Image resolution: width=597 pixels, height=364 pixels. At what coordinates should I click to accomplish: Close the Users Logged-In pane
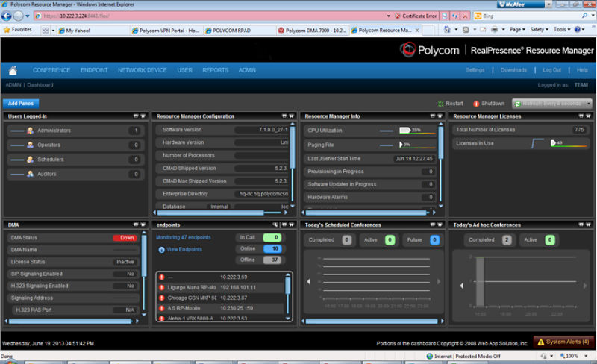coord(143,116)
